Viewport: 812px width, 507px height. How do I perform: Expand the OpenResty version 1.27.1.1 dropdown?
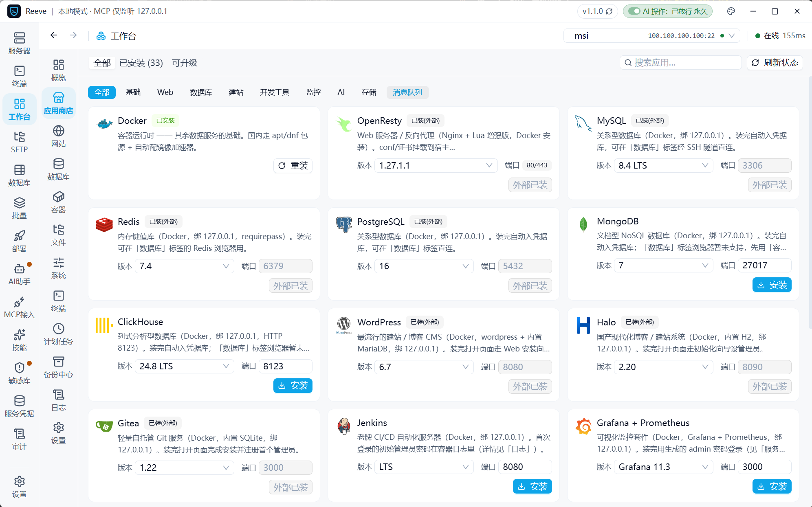436,165
